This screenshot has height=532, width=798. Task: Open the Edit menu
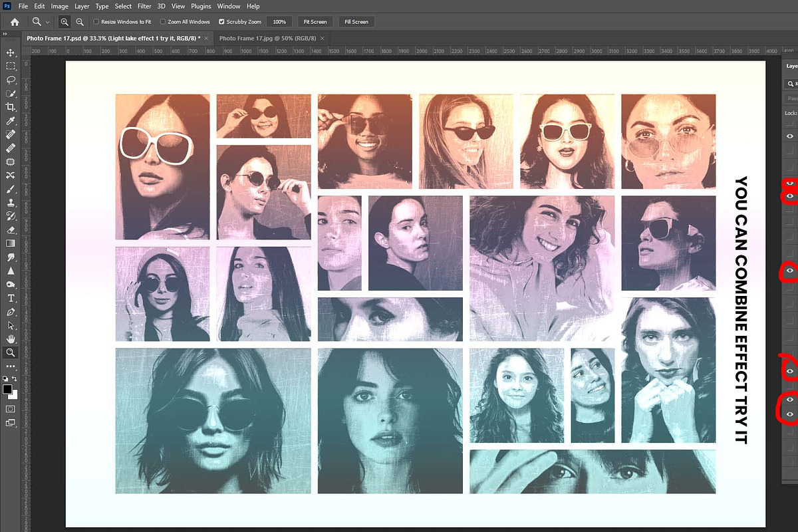(40, 6)
